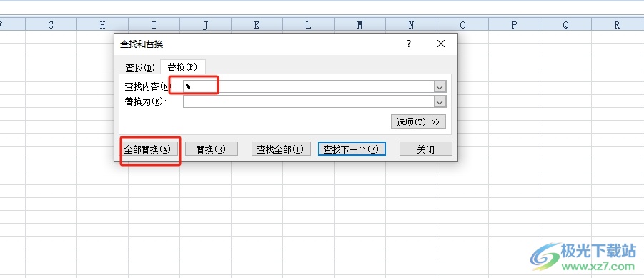
Task: Select column M header
Action: [360, 25]
